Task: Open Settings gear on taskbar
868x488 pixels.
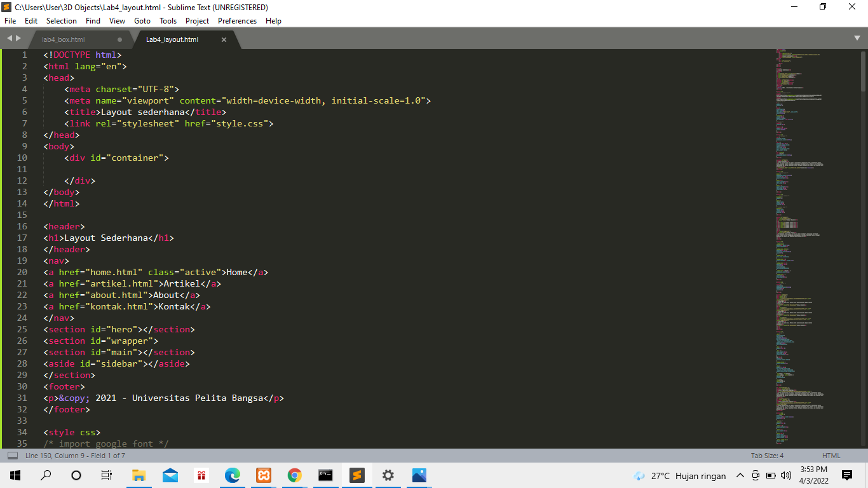Action: [x=388, y=475]
